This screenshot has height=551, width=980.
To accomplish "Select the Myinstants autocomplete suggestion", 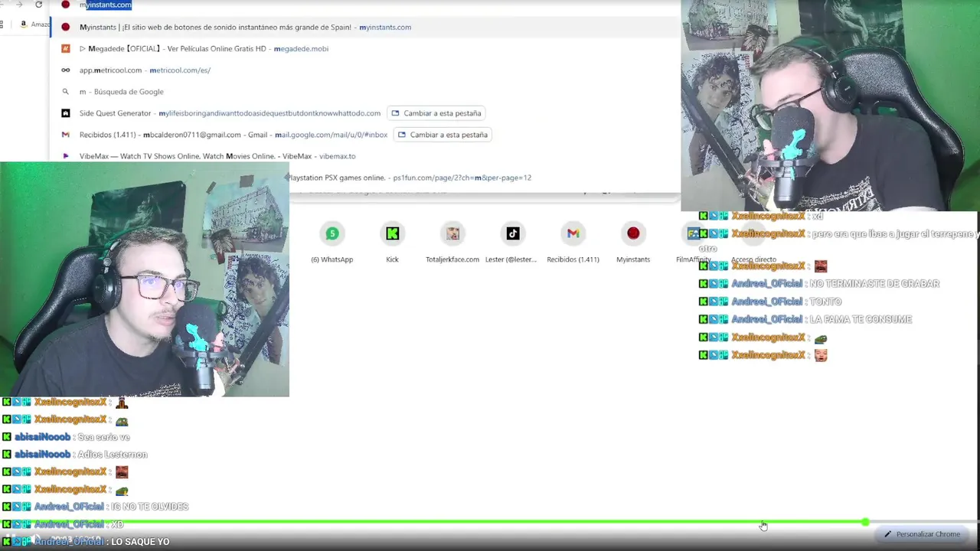I will pyautogui.click(x=365, y=27).
